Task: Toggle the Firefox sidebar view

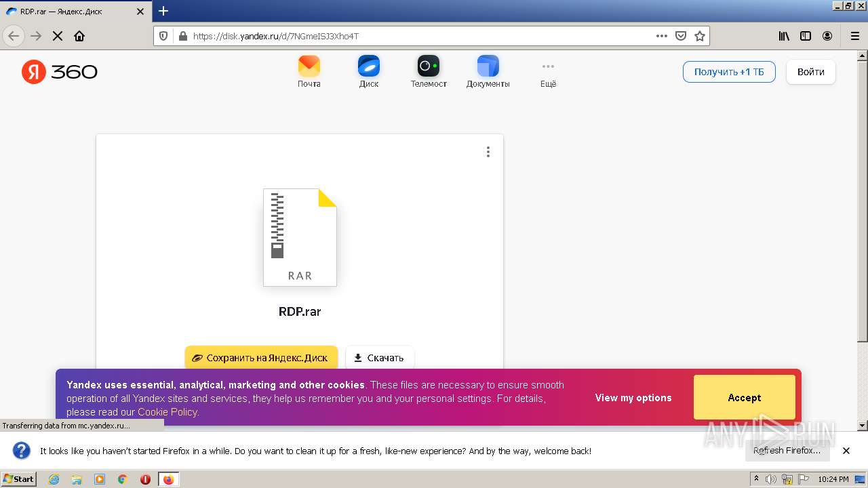Action: (806, 36)
